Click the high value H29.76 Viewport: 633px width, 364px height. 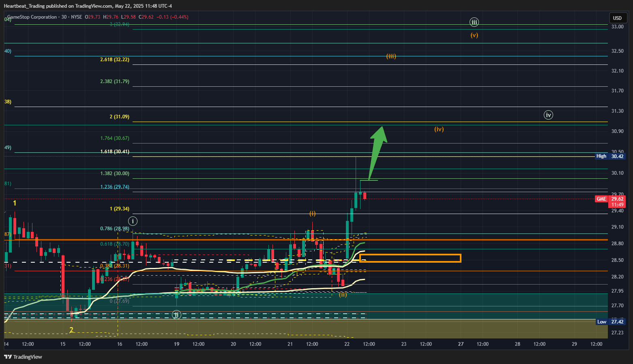(111, 17)
